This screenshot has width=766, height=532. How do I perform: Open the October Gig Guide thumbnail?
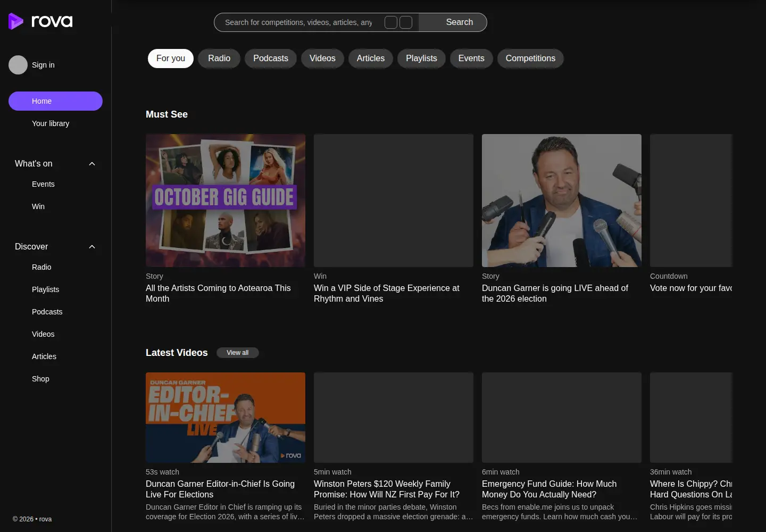click(226, 201)
